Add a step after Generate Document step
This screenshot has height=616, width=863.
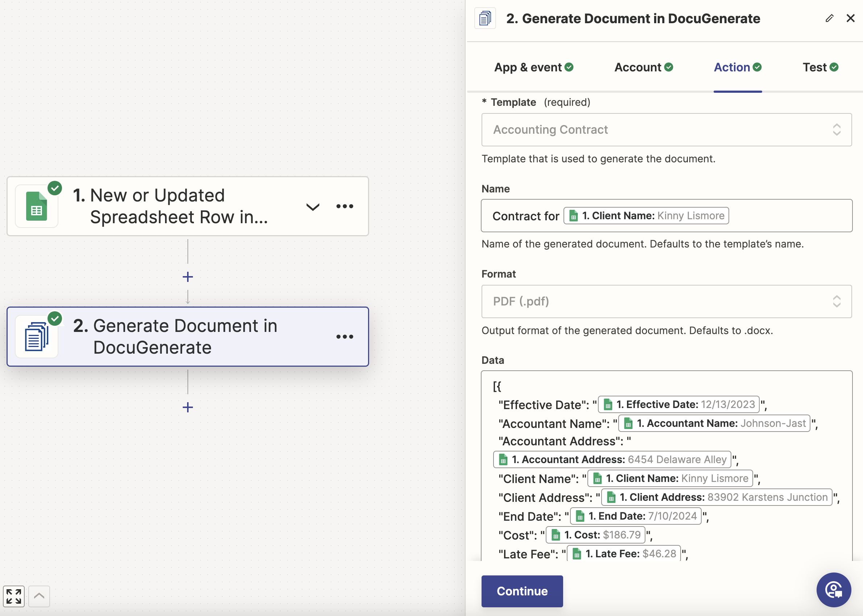188,407
